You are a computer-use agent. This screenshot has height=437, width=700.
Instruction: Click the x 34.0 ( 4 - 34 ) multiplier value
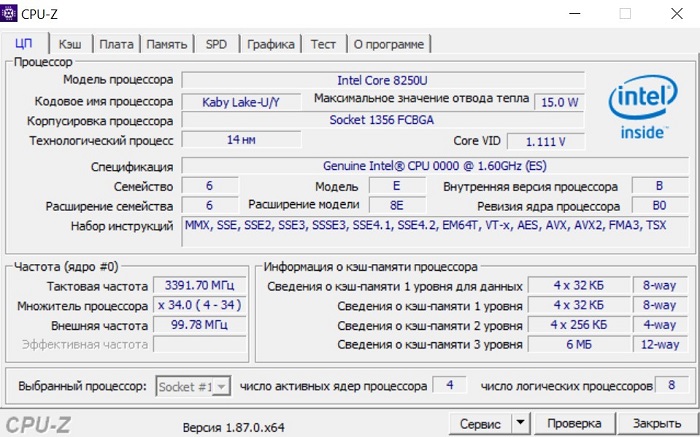pos(199,305)
